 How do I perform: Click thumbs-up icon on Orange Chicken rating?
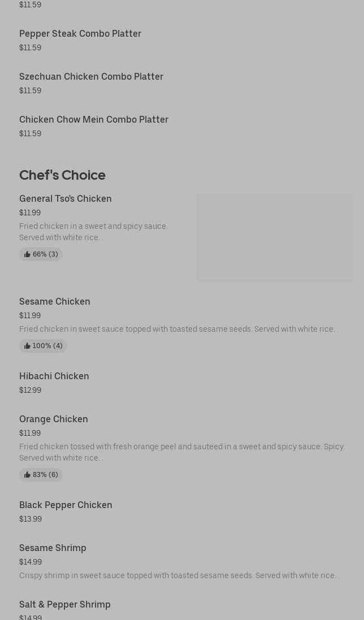pyautogui.click(x=27, y=475)
